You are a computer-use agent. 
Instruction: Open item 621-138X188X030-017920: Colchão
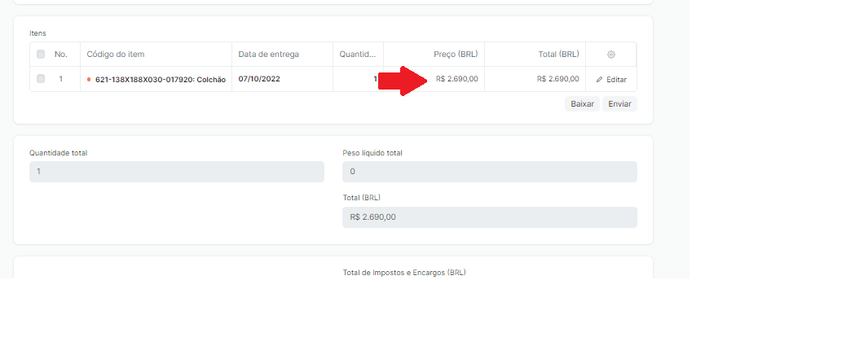coord(161,80)
